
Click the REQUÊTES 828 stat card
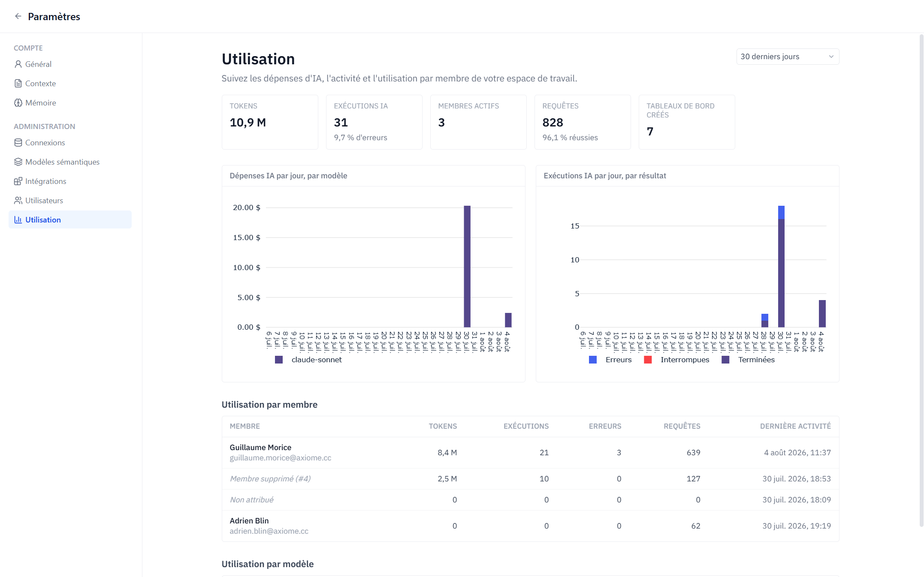tap(583, 122)
